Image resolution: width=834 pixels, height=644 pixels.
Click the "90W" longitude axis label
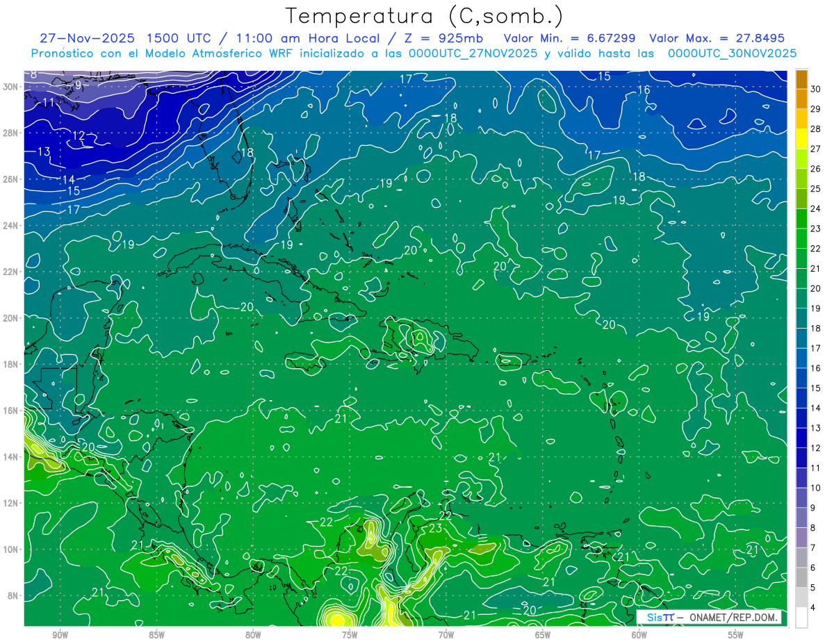click(60, 636)
